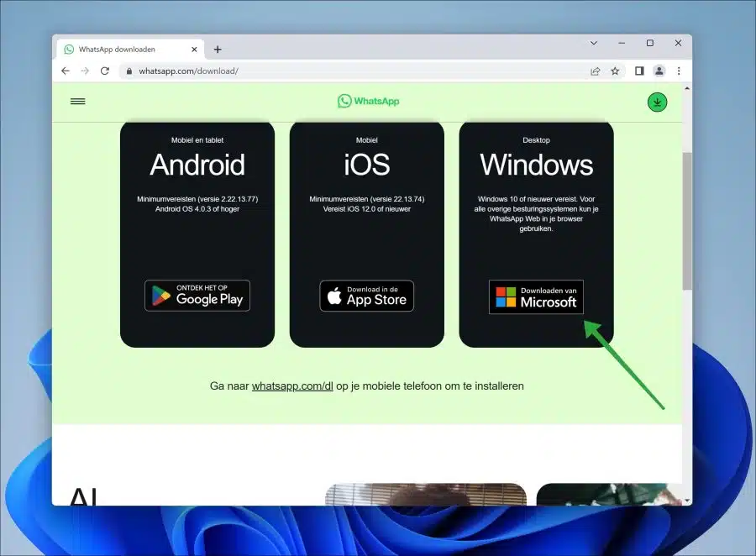Open Google Play download badge
This screenshot has height=556, width=756.
pyautogui.click(x=197, y=296)
